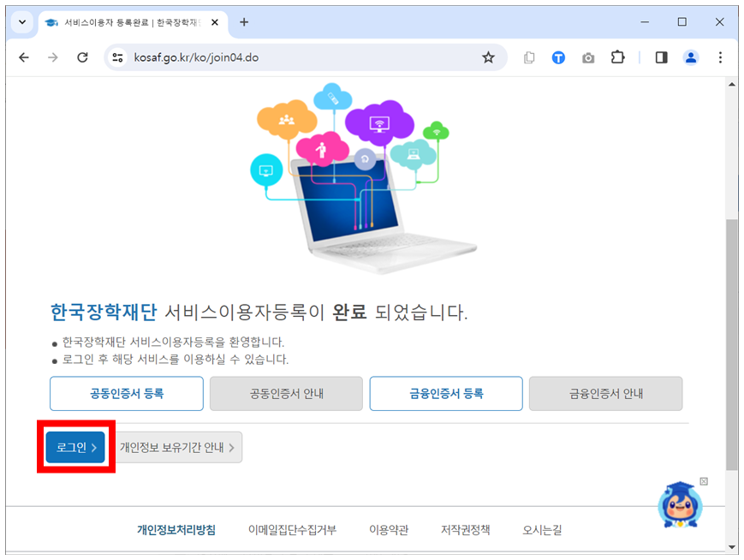This screenshot has width=744, height=560.
Task: Open the blue T extension icon
Action: click(558, 57)
